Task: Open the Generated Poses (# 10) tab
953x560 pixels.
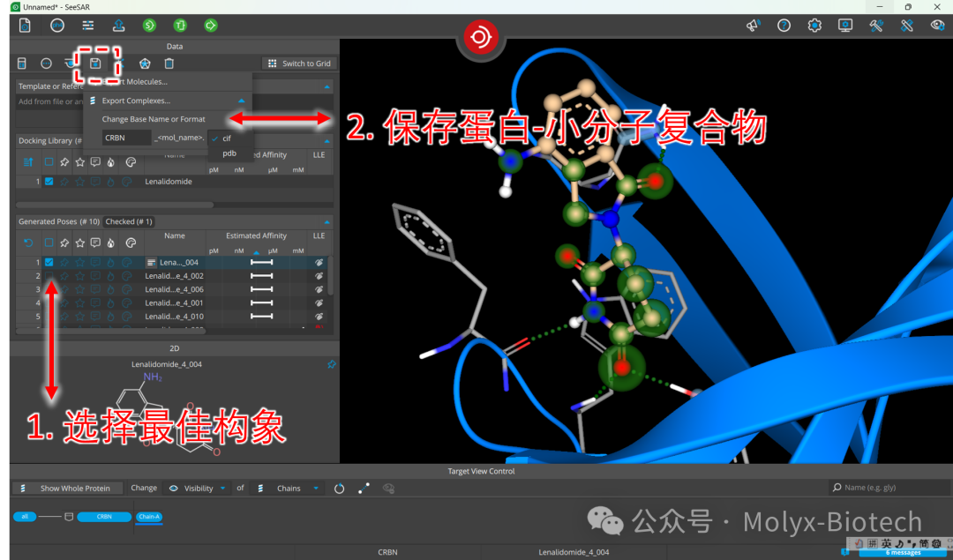Action: [x=59, y=221]
